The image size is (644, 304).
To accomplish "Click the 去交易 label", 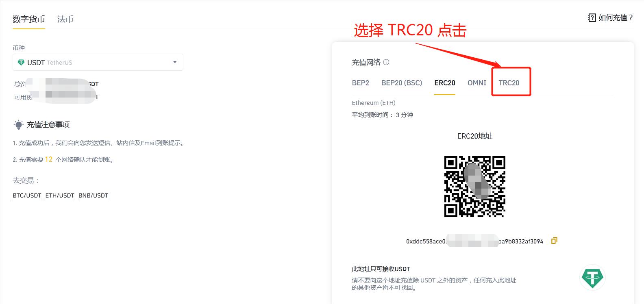I will pos(26,180).
